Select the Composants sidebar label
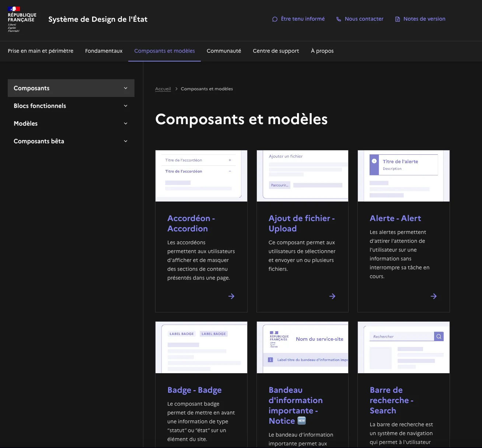The width and height of the screenshot is (482, 448). (x=32, y=88)
